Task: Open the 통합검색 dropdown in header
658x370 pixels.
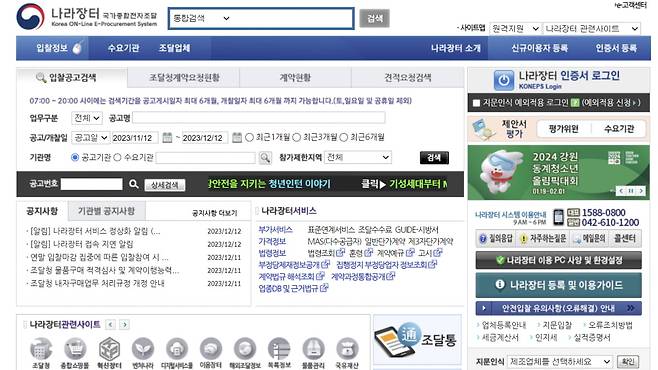Action: [201, 18]
